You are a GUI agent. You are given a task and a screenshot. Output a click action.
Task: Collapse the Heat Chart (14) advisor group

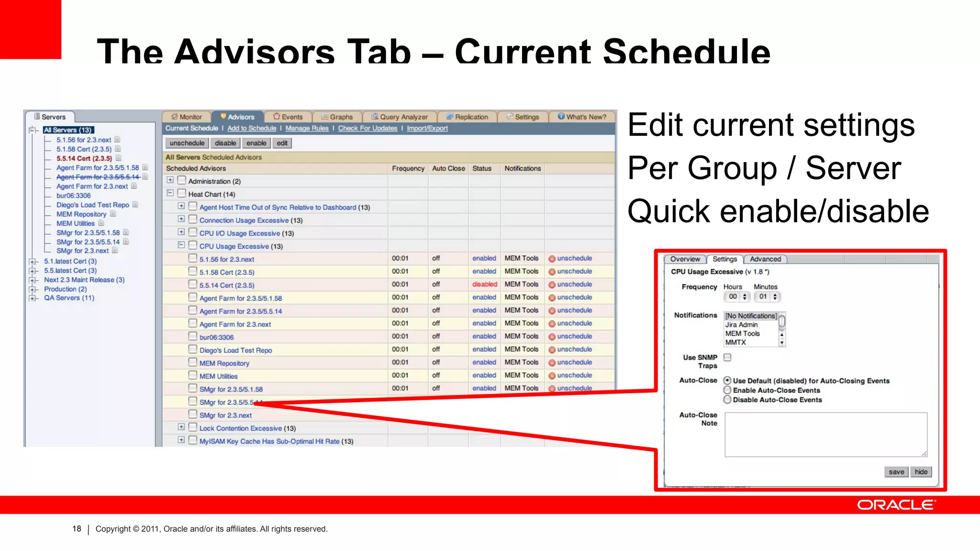pyautogui.click(x=170, y=193)
